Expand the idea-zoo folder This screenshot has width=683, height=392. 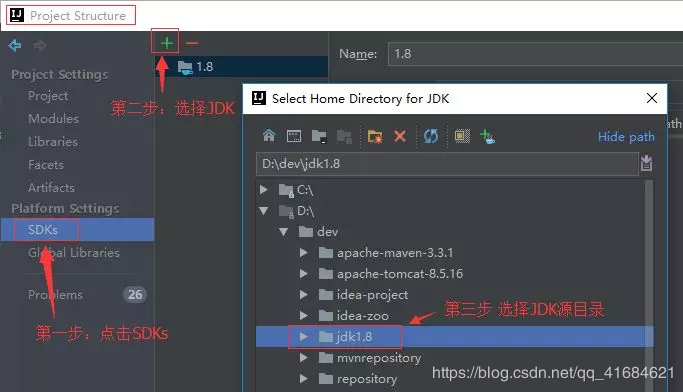(304, 315)
